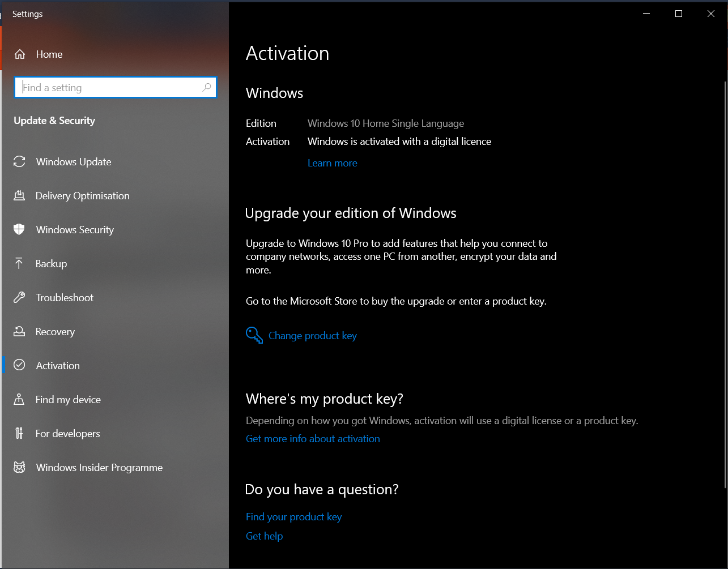Maximize the Settings window
Image resolution: width=728 pixels, height=569 pixels.
679,14
